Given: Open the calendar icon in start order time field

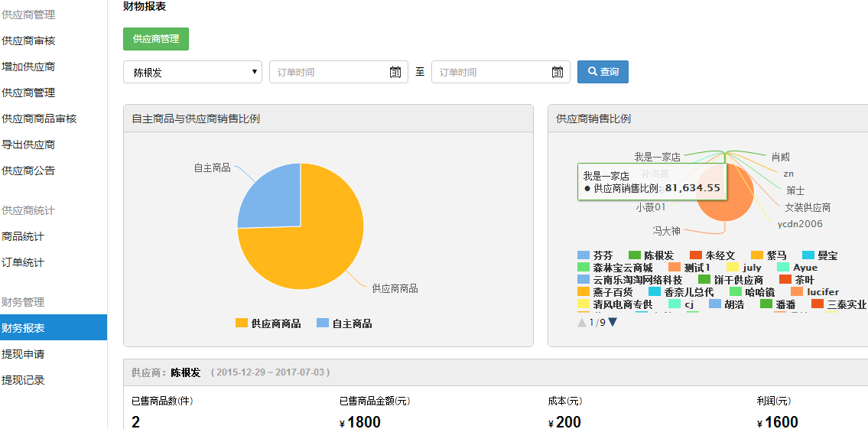Looking at the screenshot, I should click(395, 72).
